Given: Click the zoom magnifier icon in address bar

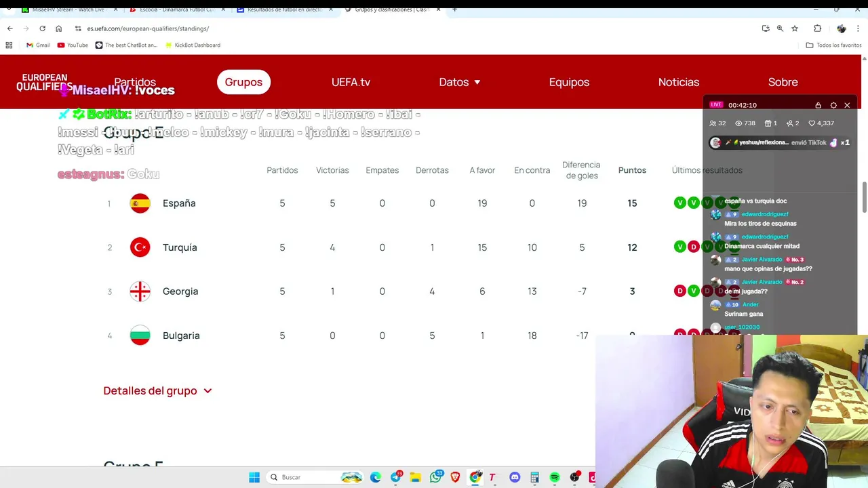Looking at the screenshot, I should point(780,28).
